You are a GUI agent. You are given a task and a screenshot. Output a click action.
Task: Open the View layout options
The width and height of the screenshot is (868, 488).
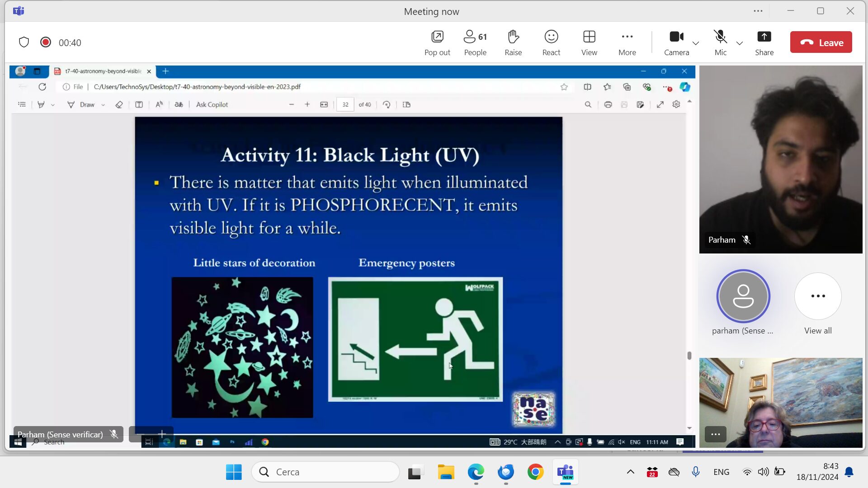tap(589, 43)
